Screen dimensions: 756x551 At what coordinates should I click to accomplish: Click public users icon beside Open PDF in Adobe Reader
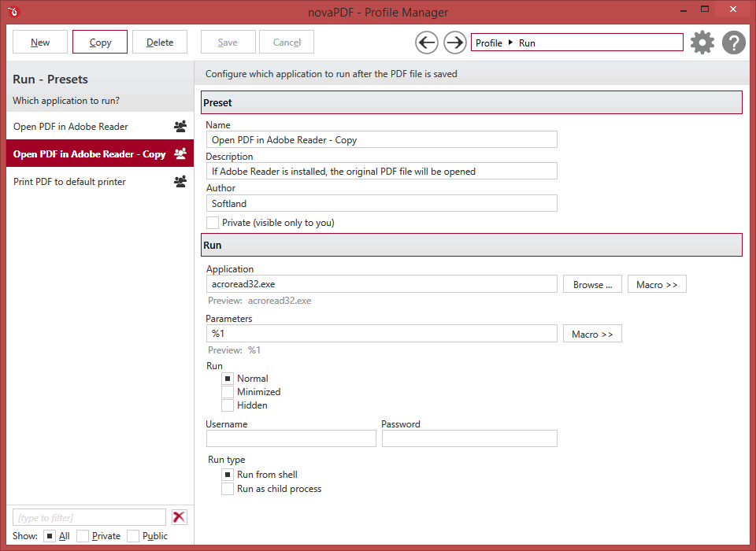pyautogui.click(x=180, y=126)
